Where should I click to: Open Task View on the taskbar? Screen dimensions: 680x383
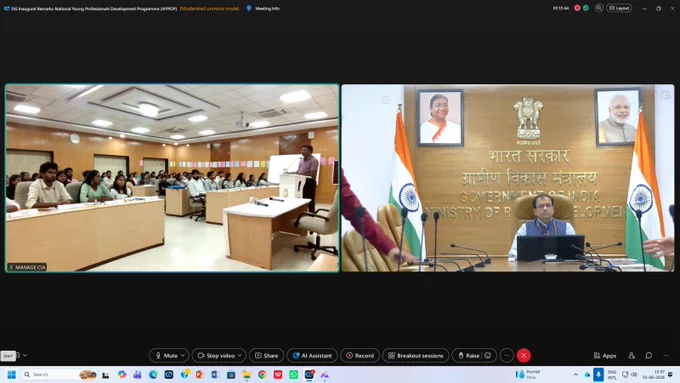point(105,375)
